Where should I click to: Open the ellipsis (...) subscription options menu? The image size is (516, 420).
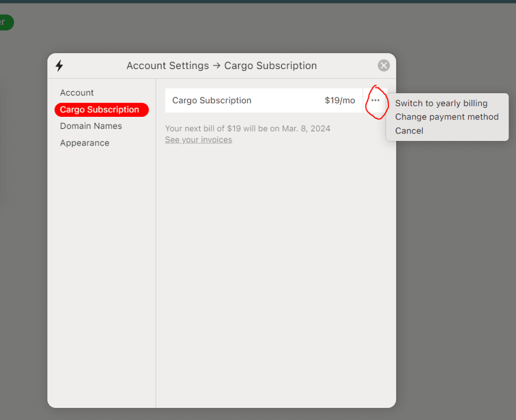tap(375, 100)
